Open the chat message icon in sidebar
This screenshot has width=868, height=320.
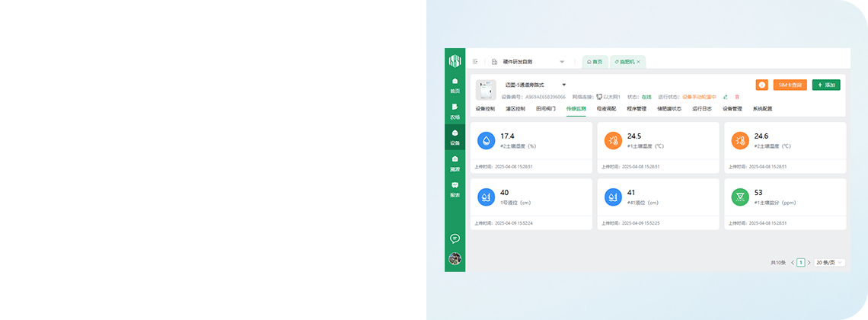455,238
